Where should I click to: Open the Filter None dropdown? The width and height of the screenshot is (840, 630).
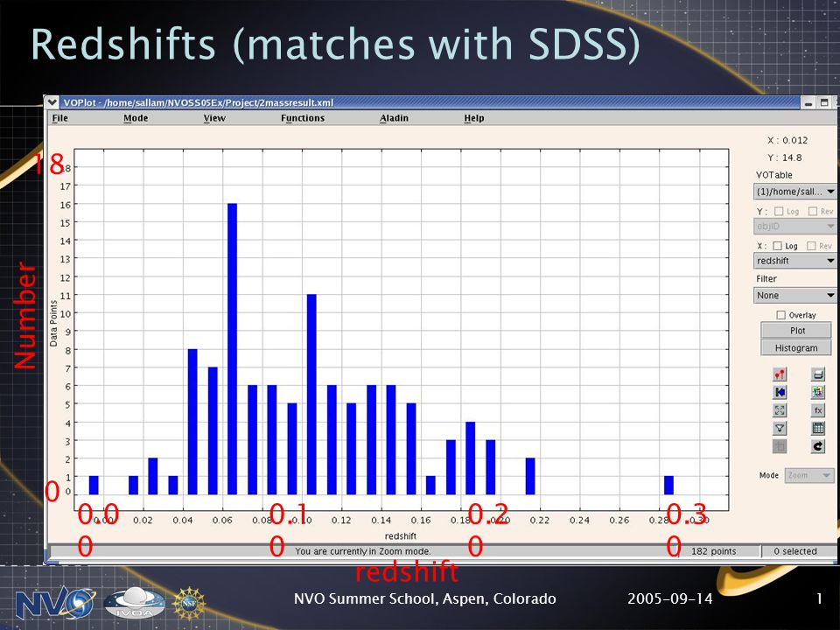795,295
